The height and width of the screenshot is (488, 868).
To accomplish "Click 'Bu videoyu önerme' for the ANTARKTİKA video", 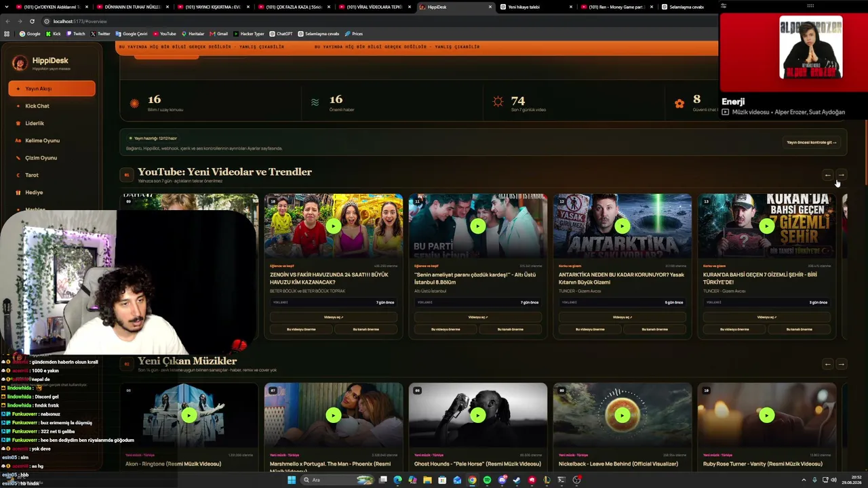I will pyautogui.click(x=590, y=329).
